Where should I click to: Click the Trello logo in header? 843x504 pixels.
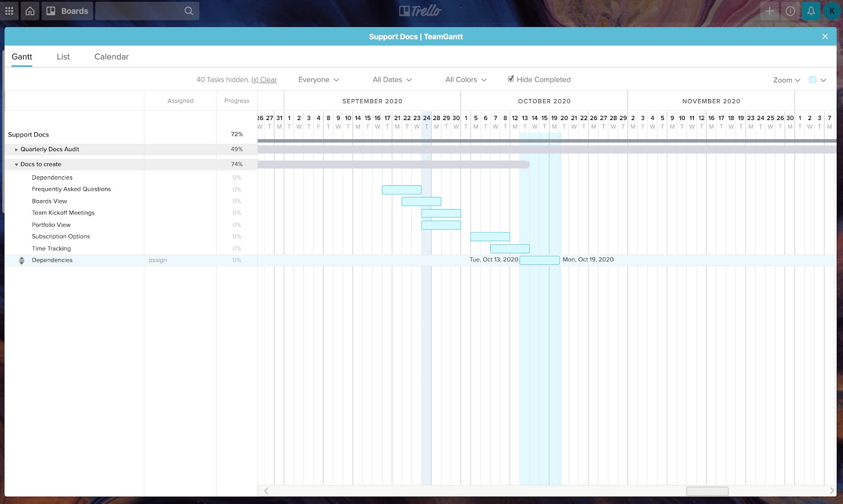point(420,11)
